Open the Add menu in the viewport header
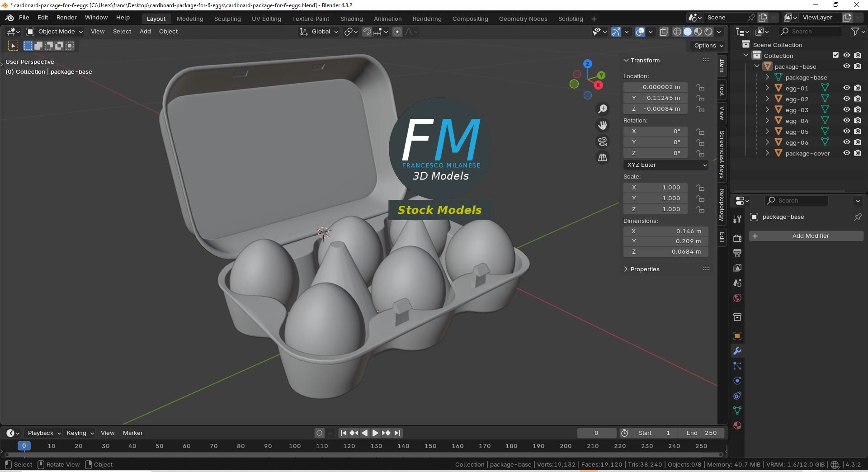 [x=145, y=32]
